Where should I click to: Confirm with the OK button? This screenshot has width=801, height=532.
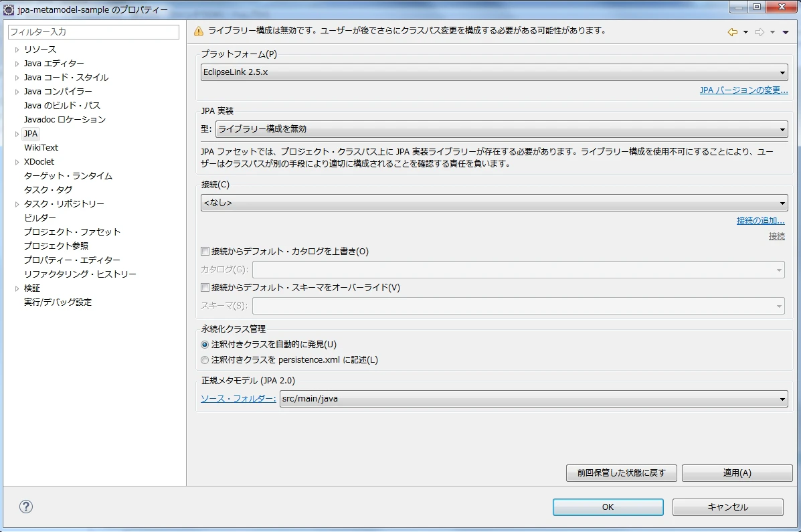click(x=608, y=507)
